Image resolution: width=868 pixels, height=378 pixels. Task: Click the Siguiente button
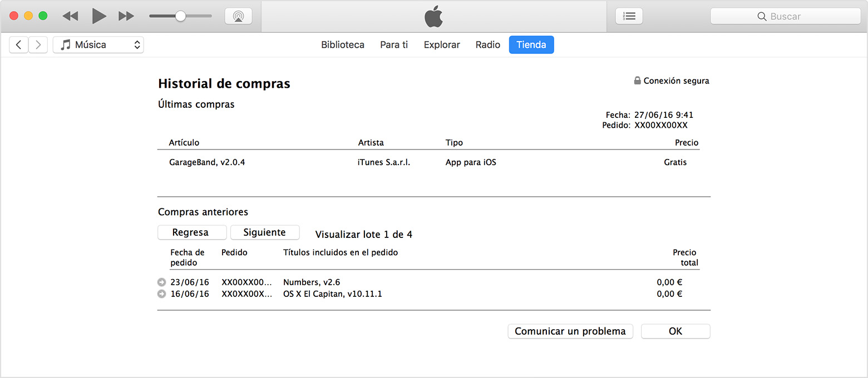[x=265, y=232]
